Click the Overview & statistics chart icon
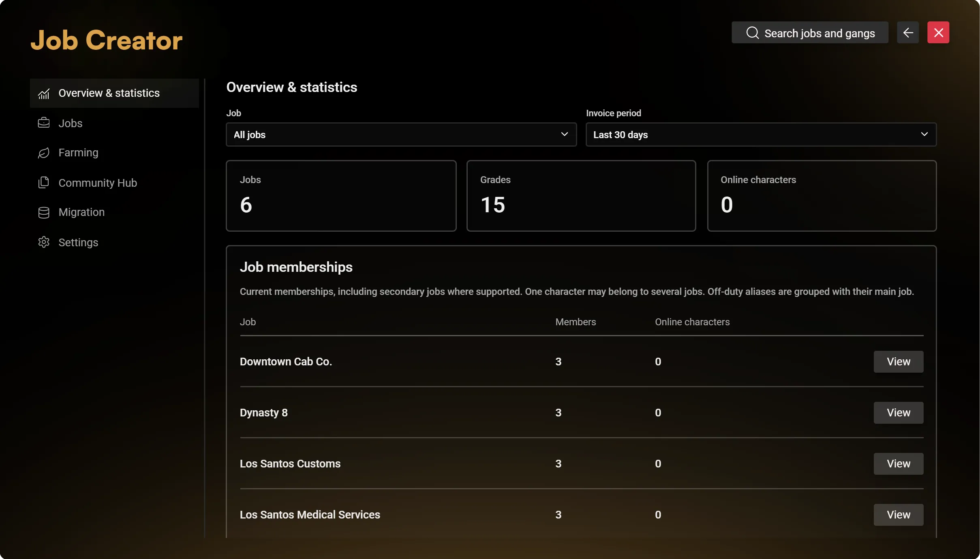 (44, 94)
